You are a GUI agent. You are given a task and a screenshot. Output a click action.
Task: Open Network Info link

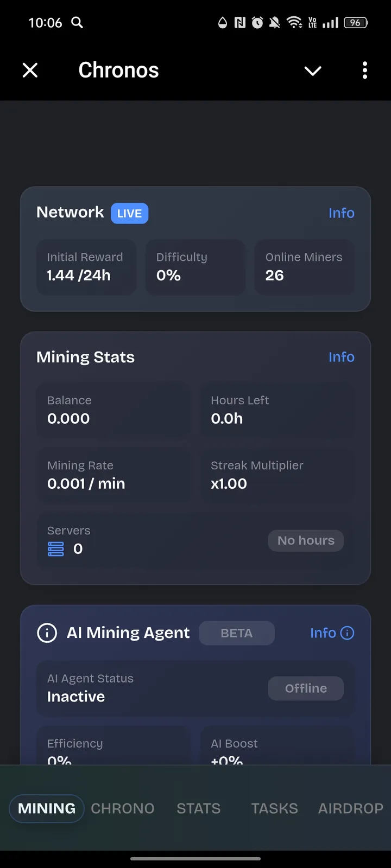coord(341,213)
